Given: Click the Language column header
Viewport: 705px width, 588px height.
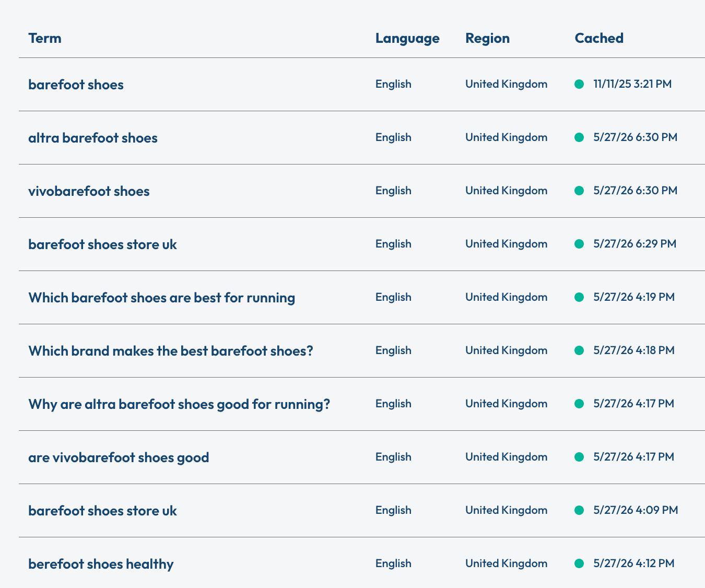Looking at the screenshot, I should coord(407,38).
